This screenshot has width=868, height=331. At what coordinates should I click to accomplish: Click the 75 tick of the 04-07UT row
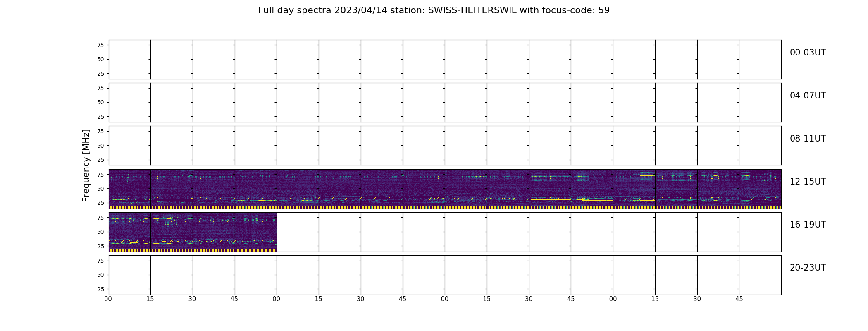tap(100, 88)
